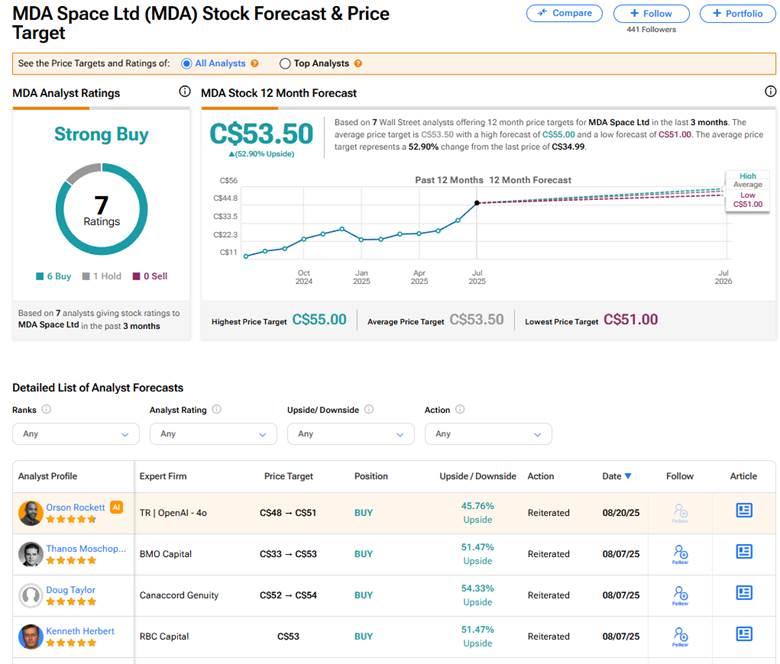This screenshot has width=780, height=664.
Task: Select the All Analysts radio button
Action: coord(187,63)
